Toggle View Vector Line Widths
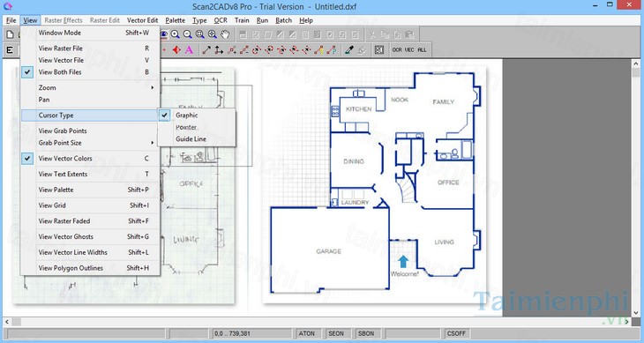Viewport: 644px width, 343px height. (90, 252)
